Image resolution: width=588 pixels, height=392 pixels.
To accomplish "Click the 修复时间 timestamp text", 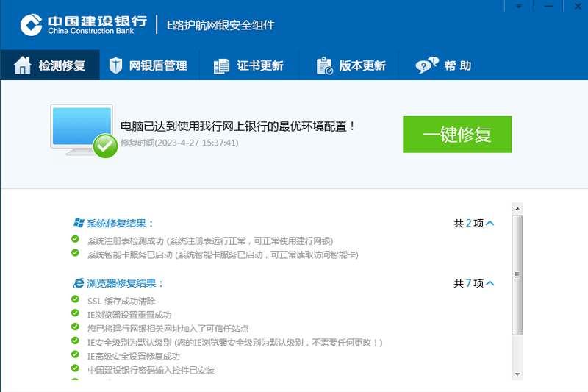I will (x=179, y=143).
